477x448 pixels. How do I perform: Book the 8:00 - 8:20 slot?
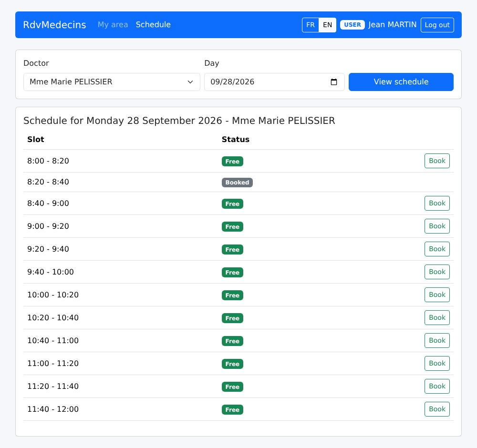pyautogui.click(x=437, y=161)
